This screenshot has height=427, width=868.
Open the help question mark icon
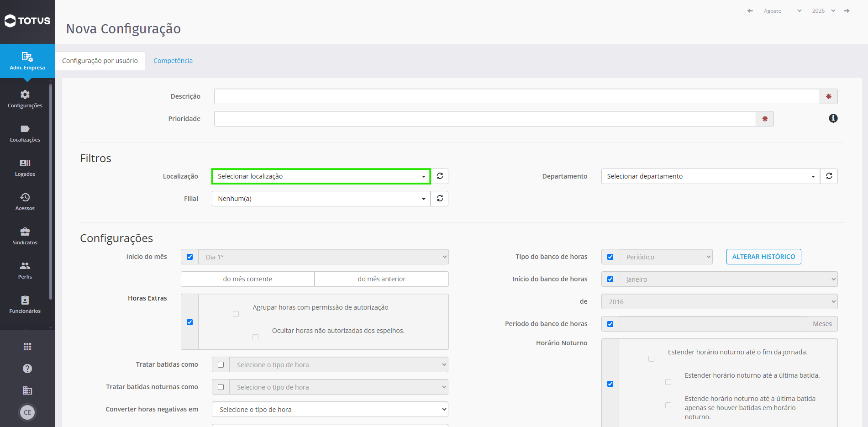click(27, 369)
